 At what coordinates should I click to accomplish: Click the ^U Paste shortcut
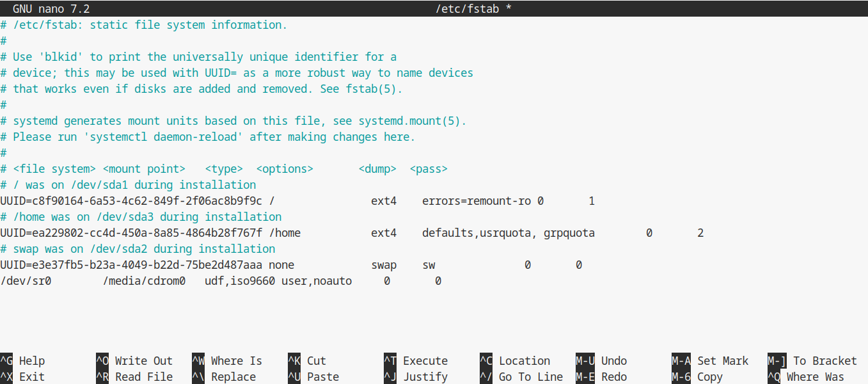click(x=313, y=377)
